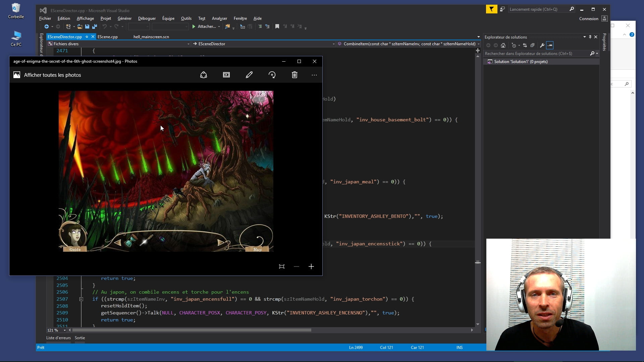Click Guide button in game screenshot
Screen dimensions: 644x362
75,249
